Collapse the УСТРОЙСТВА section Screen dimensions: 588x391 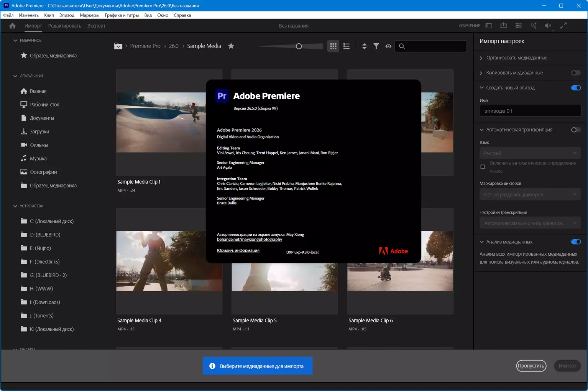(x=15, y=206)
